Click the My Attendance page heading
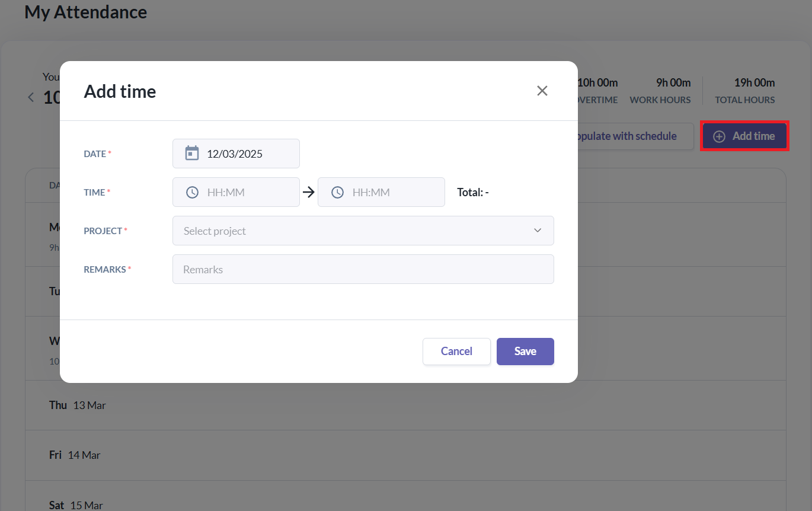The height and width of the screenshot is (511, 812). click(x=85, y=12)
